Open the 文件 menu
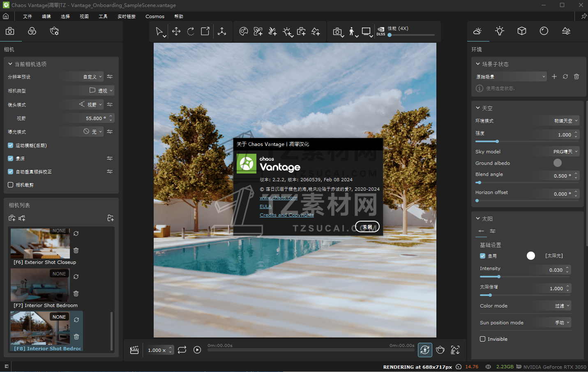Viewport: 588px width, 372px height. [28, 16]
